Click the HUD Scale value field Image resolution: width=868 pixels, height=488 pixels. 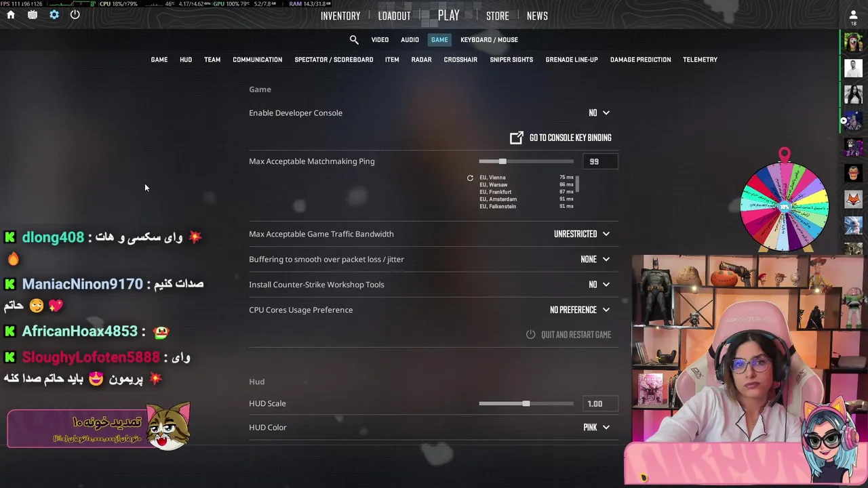click(600, 404)
